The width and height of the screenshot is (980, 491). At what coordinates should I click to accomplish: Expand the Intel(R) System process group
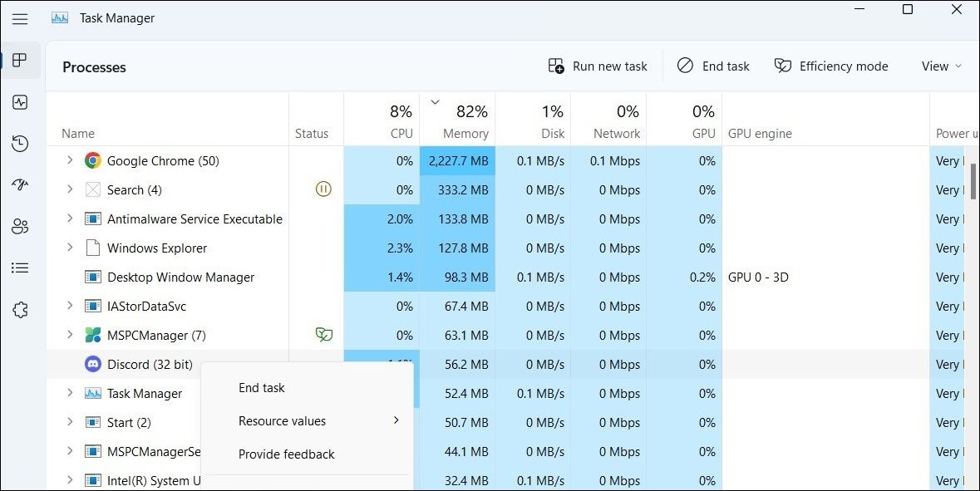click(70, 479)
